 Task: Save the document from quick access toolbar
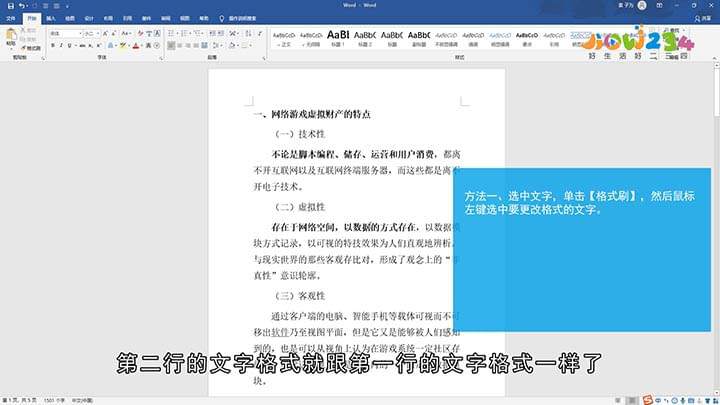(11, 6)
